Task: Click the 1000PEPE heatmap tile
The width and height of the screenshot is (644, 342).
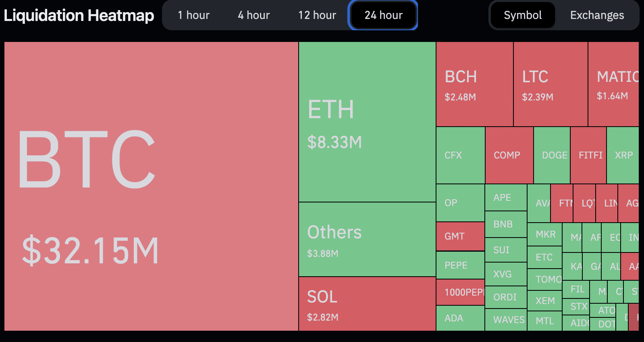Action: pos(460,292)
